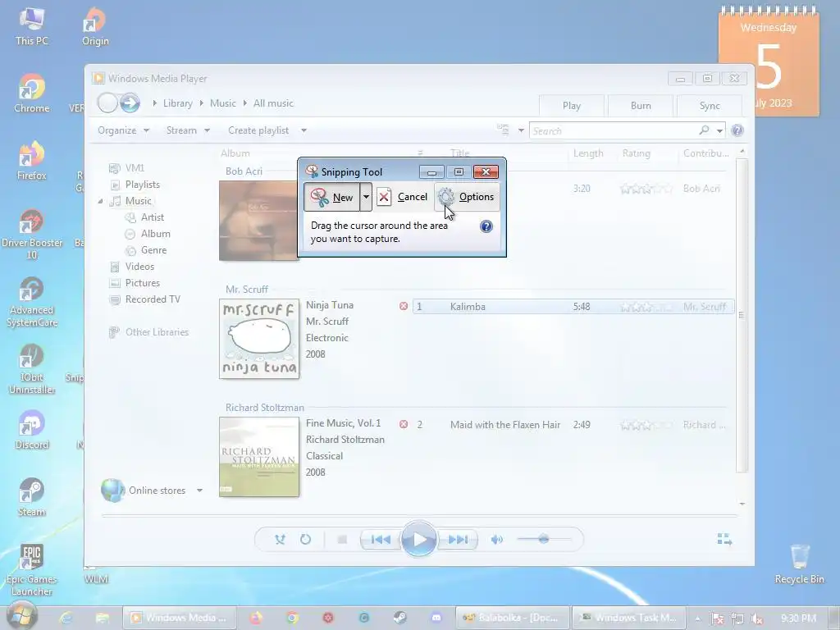Sort by the Rating column header
The width and height of the screenshot is (840, 630).
coord(637,153)
